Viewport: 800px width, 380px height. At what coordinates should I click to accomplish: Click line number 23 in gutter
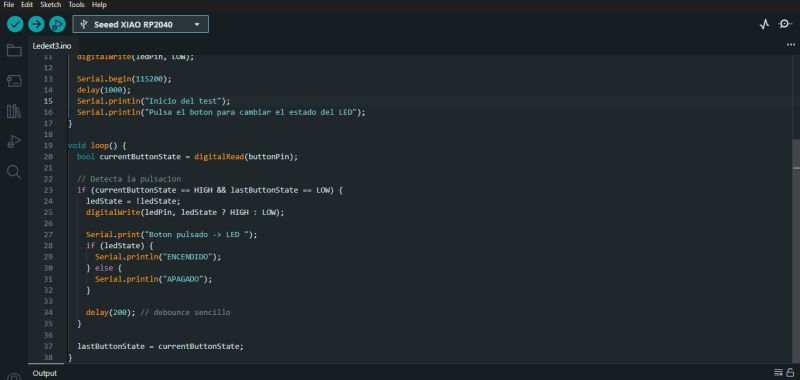(48, 190)
